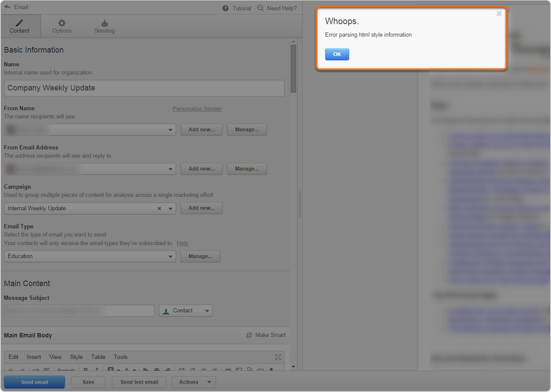This screenshot has width=551, height=392.
Task: Close the Whoops error dialog with X
Action: [499, 14]
